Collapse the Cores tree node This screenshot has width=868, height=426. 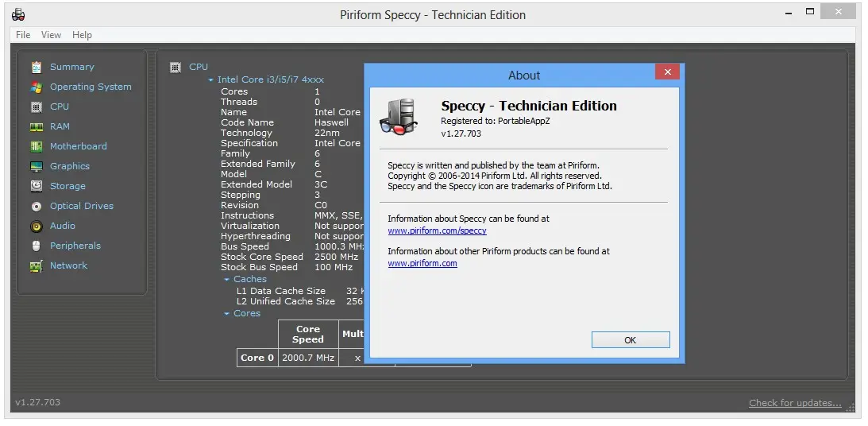coord(227,314)
